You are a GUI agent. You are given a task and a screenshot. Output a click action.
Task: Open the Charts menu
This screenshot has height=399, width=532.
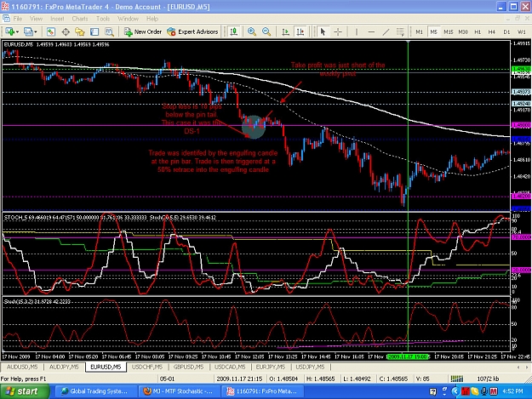[80, 19]
